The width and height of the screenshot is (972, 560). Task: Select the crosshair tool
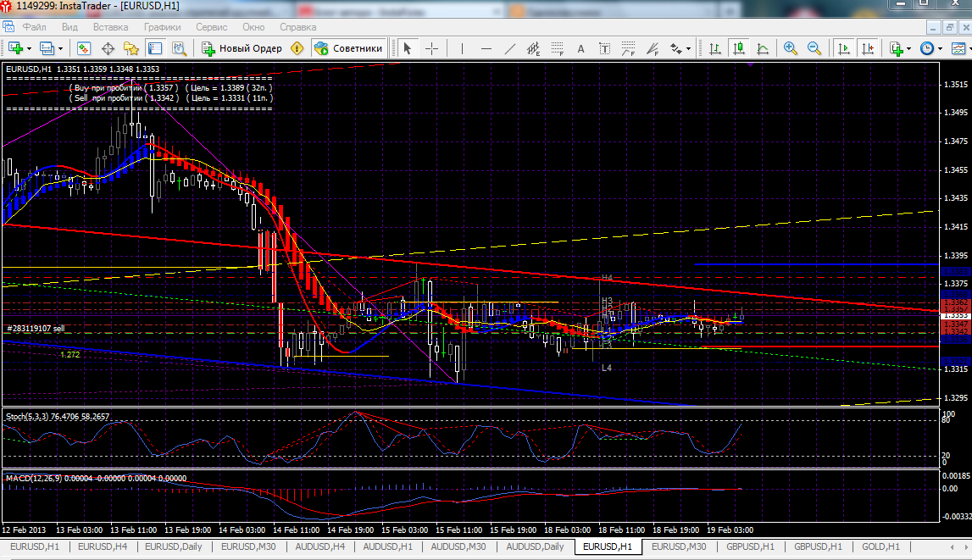tap(432, 48)
